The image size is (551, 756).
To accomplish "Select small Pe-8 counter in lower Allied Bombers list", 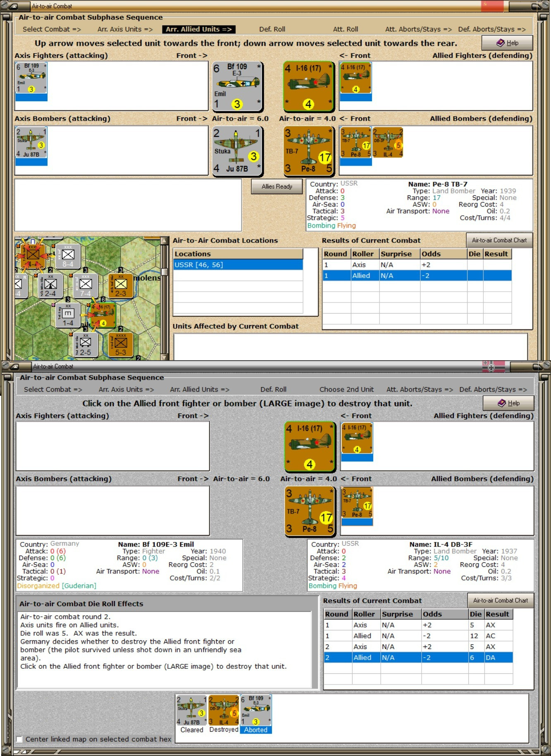I will [357, 503].
